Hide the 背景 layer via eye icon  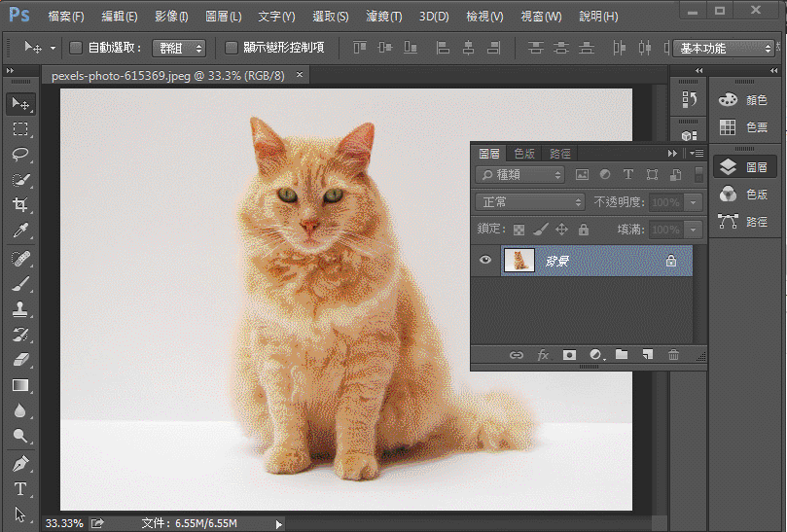(484, 260)
